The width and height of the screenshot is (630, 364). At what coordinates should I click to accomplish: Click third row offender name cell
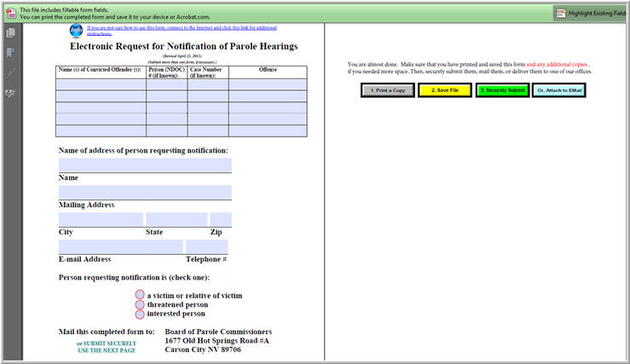[x=101, y=107]
